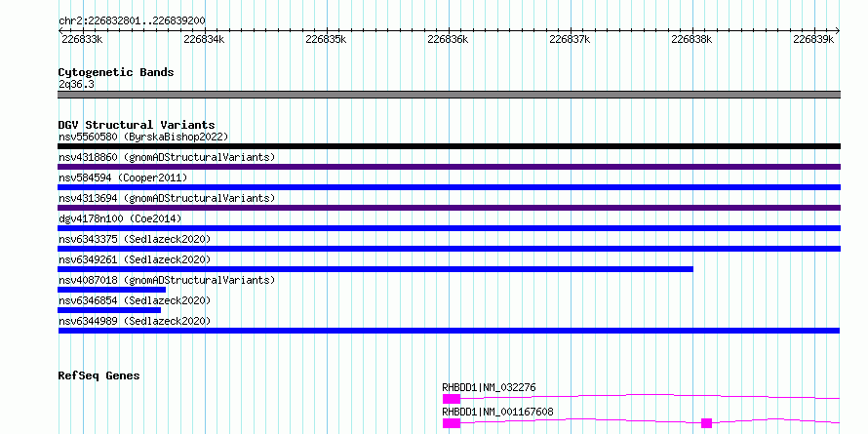Click the 226834k ruler tick label
The image size is (868, 434).
tap(204, 39)
